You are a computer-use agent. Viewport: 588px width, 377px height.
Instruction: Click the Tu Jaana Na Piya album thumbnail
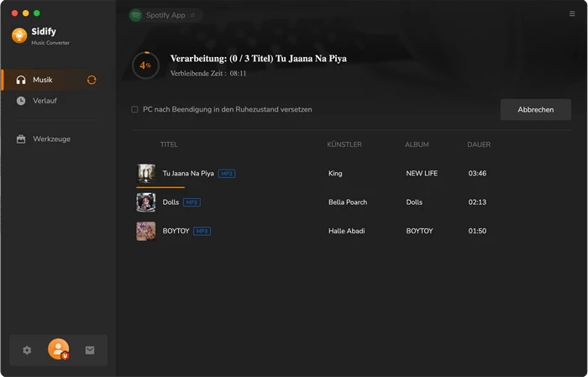[146, 173]
